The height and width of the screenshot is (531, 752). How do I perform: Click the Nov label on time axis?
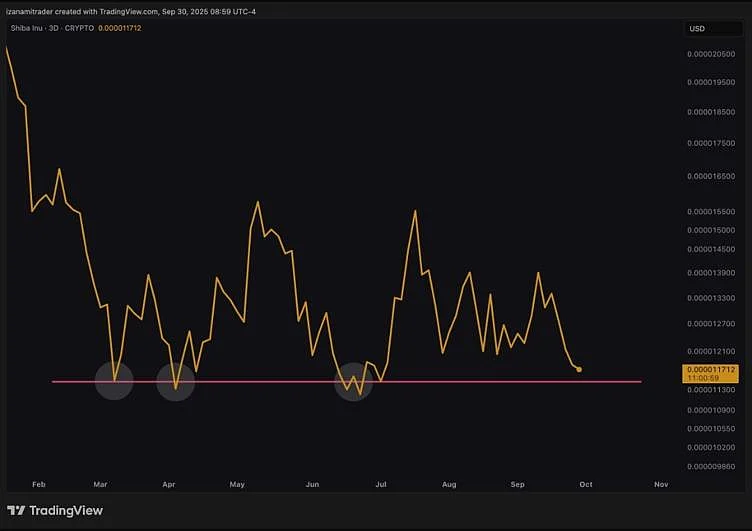click(x=660, y=484)
